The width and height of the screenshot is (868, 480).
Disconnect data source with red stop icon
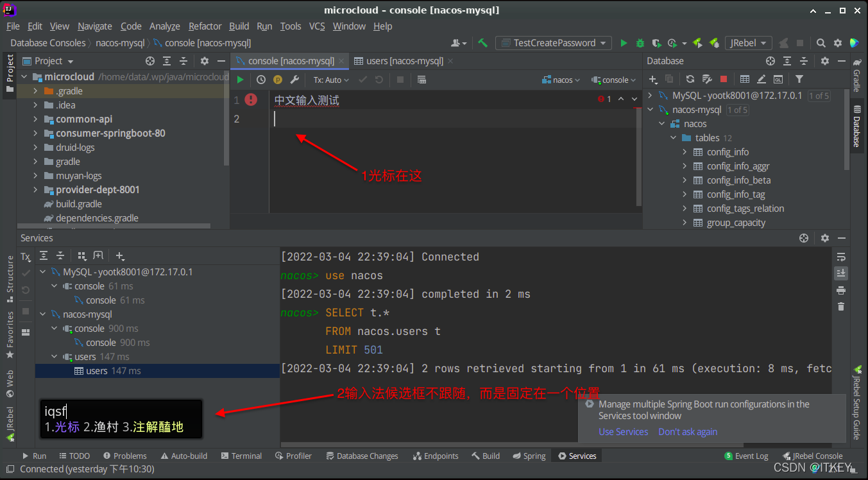click(x=724, y=79)
